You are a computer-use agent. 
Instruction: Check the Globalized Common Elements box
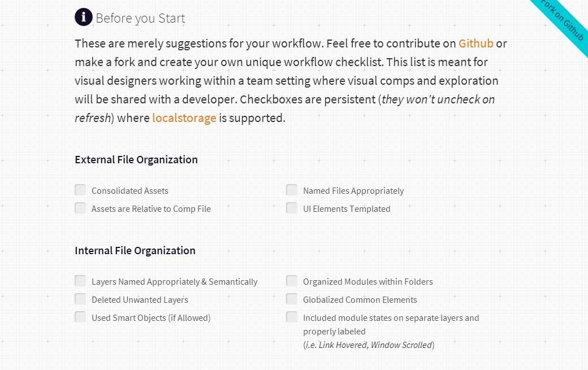coord(292,299)
